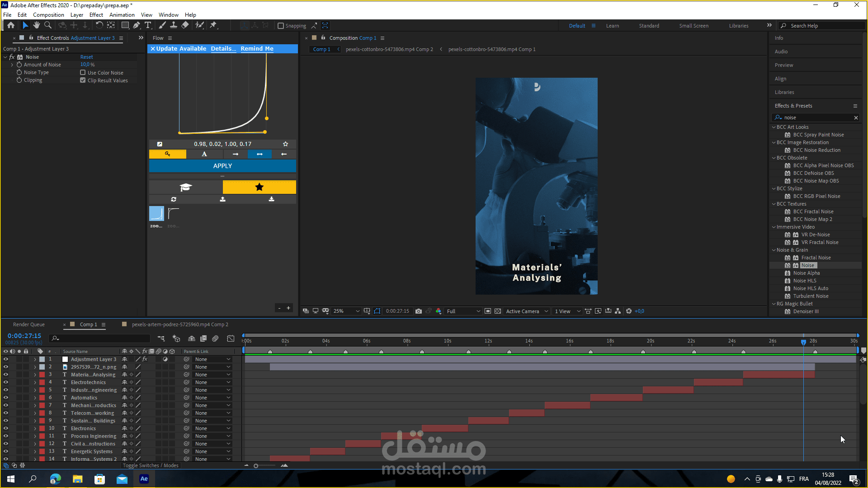Select the Type text tool
This screenshot has width=868, height=488.
(x=148, y=25)
